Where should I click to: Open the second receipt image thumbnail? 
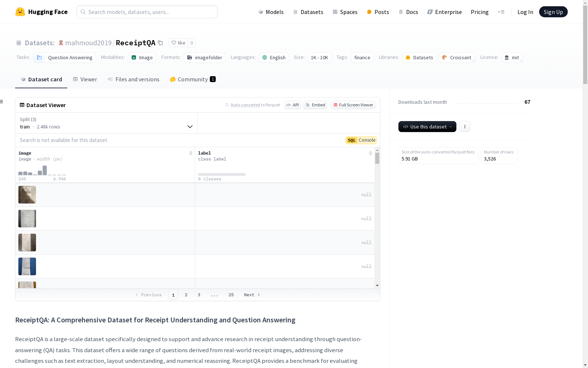[27, 219]
